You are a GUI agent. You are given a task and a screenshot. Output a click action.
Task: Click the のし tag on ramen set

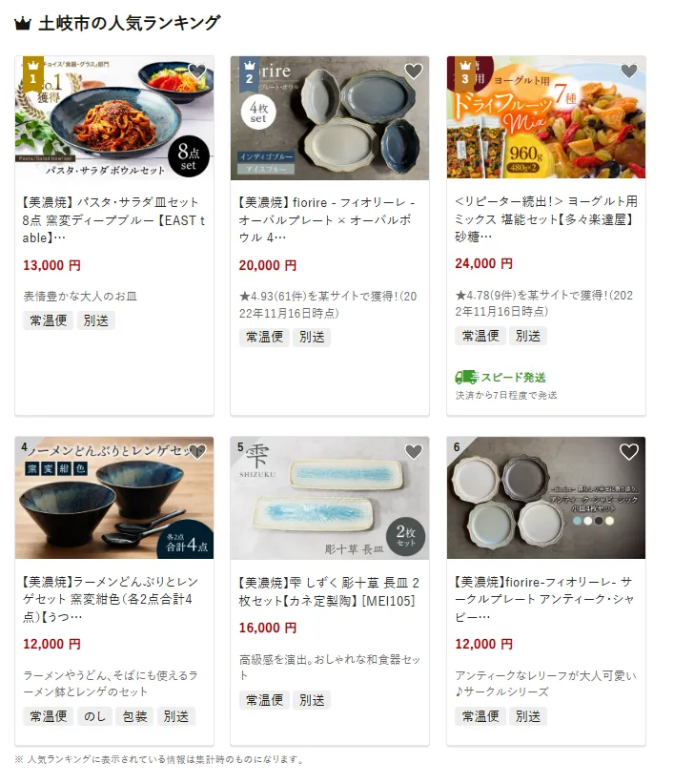pyautogui.click(x=94, y=716)
